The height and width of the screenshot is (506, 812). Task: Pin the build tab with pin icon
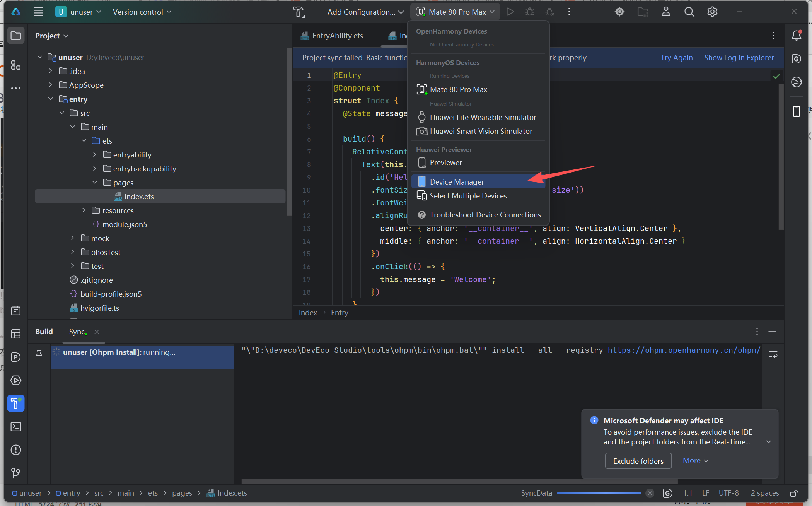(x=39, y=354)
